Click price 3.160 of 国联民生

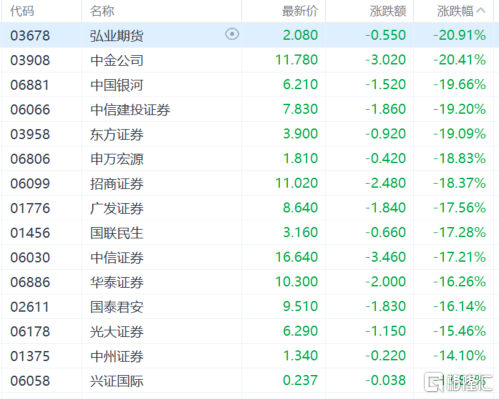pos(300,233)
